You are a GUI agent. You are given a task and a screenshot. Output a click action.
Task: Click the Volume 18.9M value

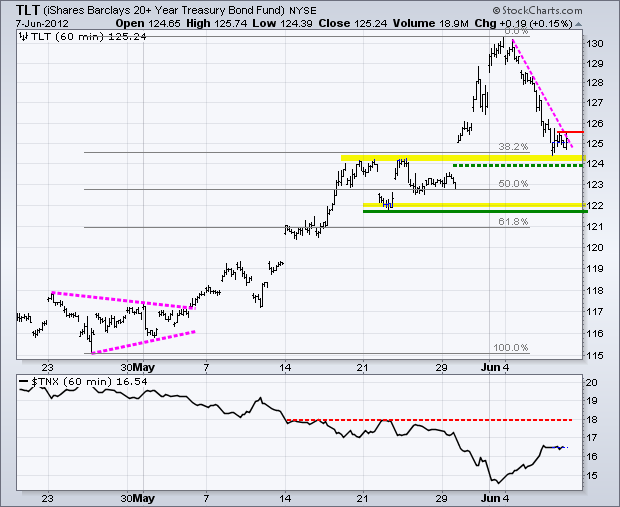pyautogui.click(x=431, y=24)
